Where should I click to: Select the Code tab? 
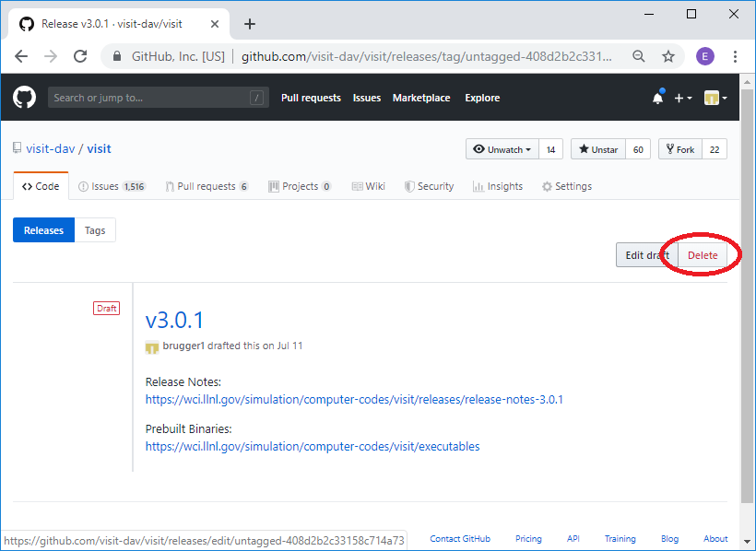[x=41, y=186]
